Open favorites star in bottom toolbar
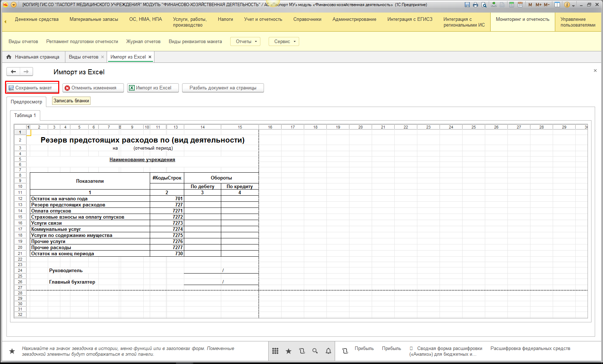This screenshot has width=603, height=364. 288,351
